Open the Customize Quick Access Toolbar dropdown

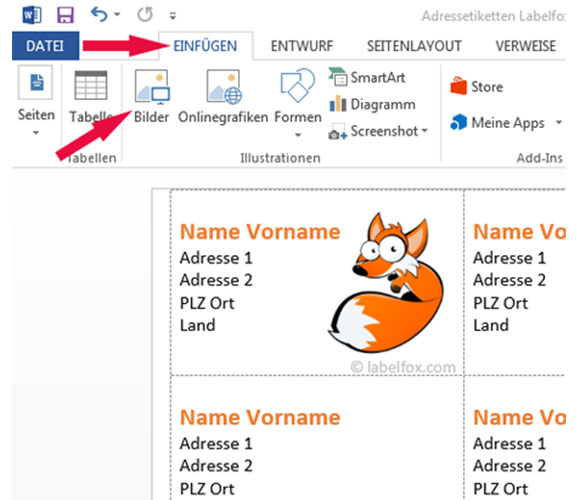tap(172, 16)
